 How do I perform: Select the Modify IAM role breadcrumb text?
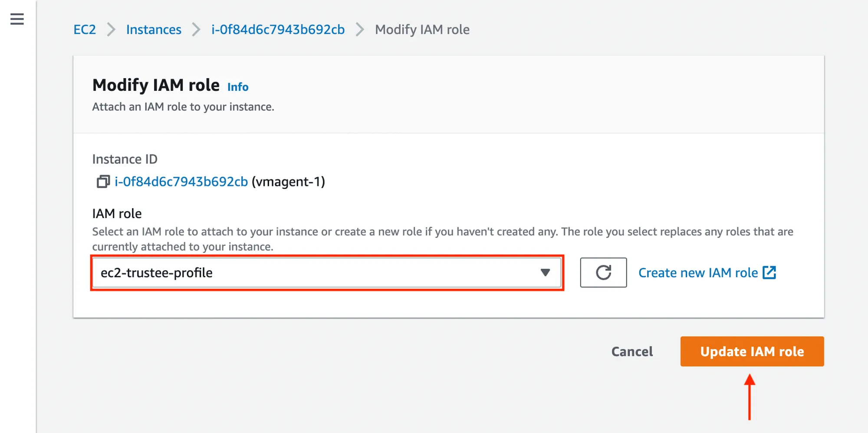[x=422, y=30]
